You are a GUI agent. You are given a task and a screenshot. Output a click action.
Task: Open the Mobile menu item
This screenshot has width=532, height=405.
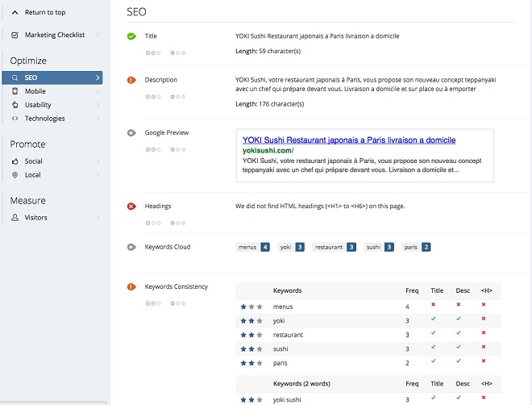point(52,91)
